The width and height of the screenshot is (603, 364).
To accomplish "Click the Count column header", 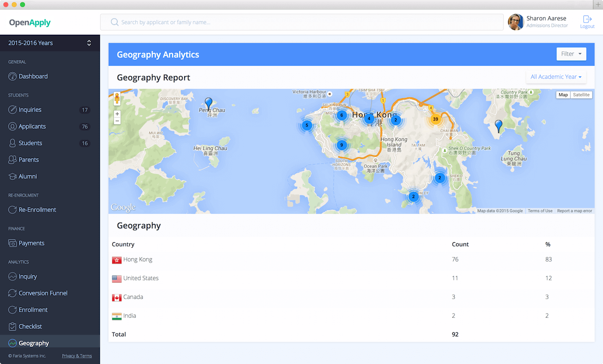I will click(460, 244).
